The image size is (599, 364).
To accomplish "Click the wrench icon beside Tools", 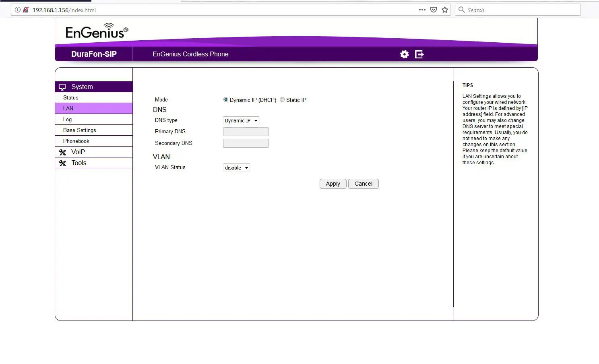I will [63, 163].
